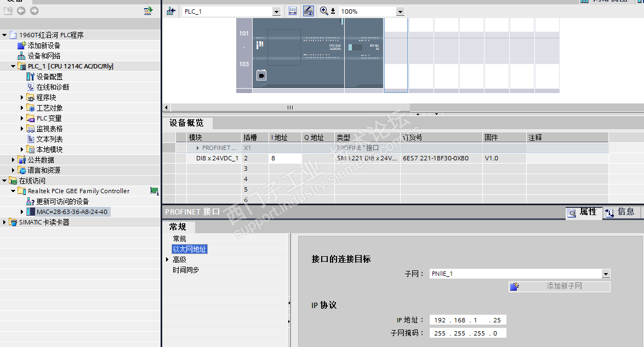Click the 公共数据 icon
644x347 pixels.
(x=22, y=160)
